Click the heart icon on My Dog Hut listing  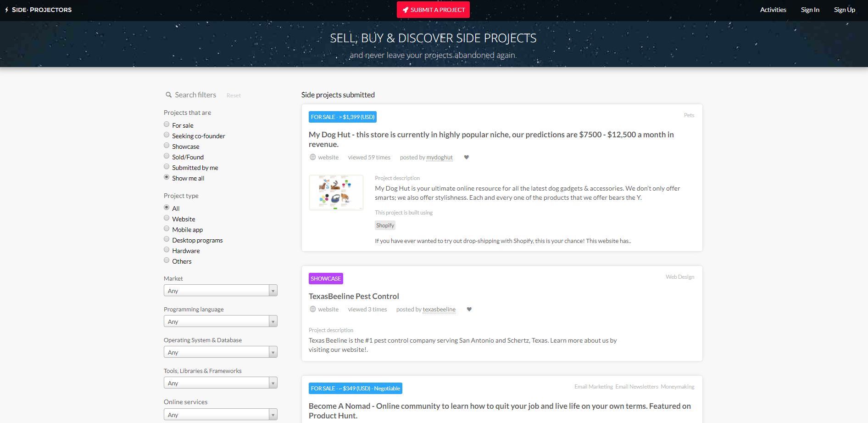(x=467, y=158)
